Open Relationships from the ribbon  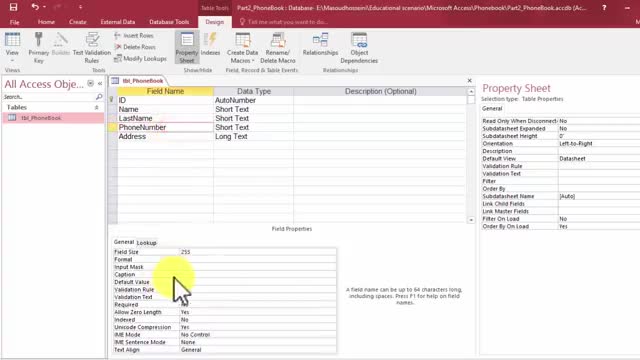click(x=320, y=44)
